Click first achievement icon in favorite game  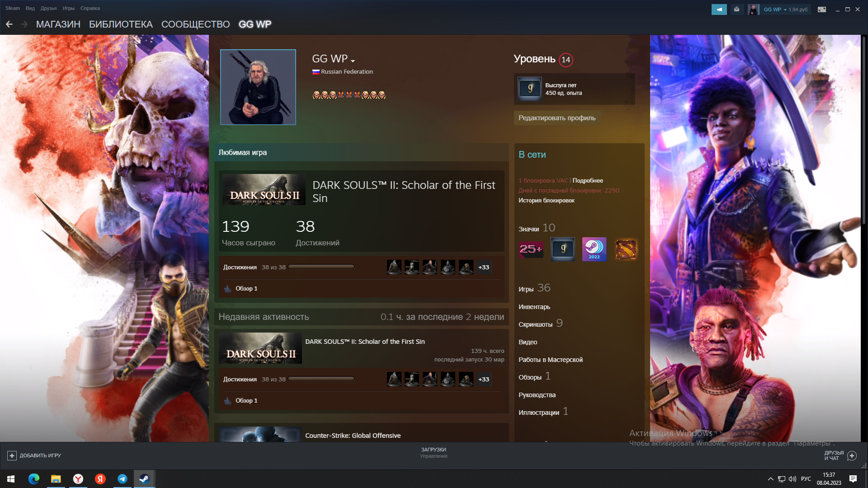394,267
